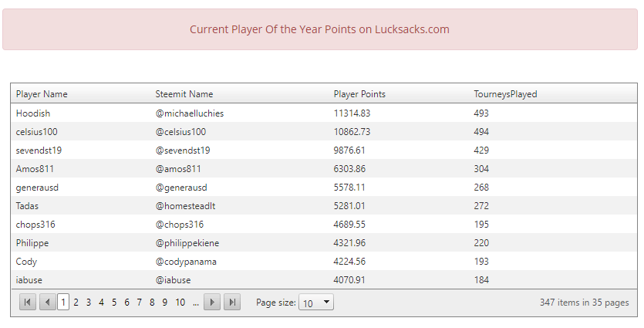Image resolution: width=644 pixels, height=328 pixels.
Task: Go to page 3
Action: tap(88, 303)
